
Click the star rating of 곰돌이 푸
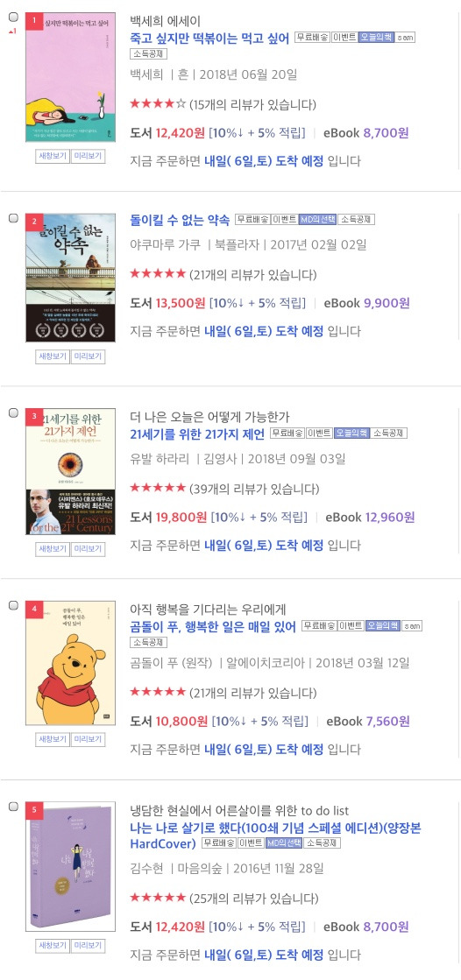coord(158,692)
